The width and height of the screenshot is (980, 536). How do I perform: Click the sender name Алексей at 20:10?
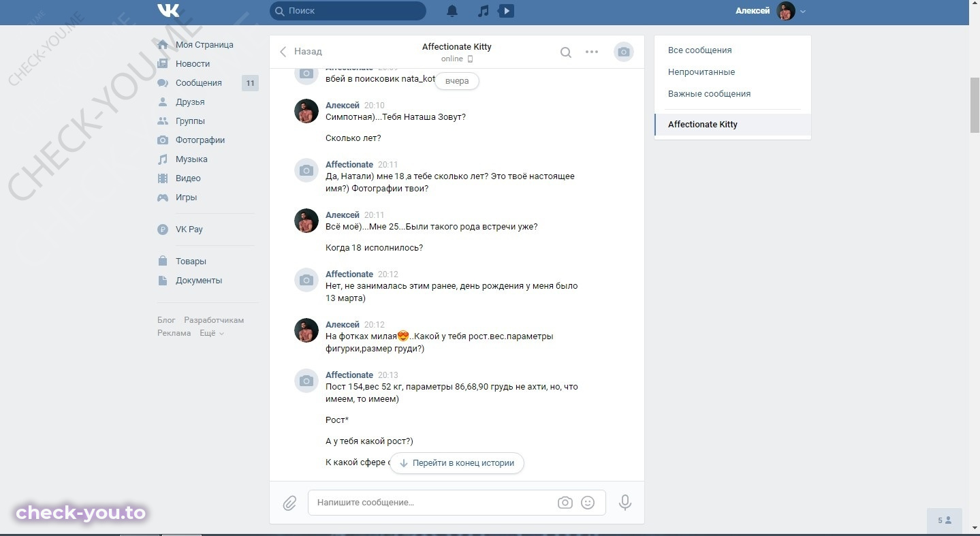(x=343, y=106)
